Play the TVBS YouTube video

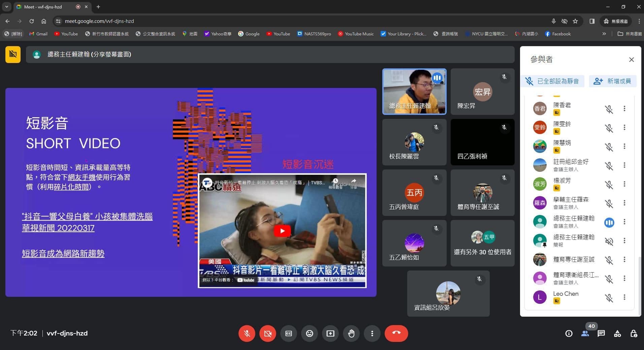click(x=282, y=231)
